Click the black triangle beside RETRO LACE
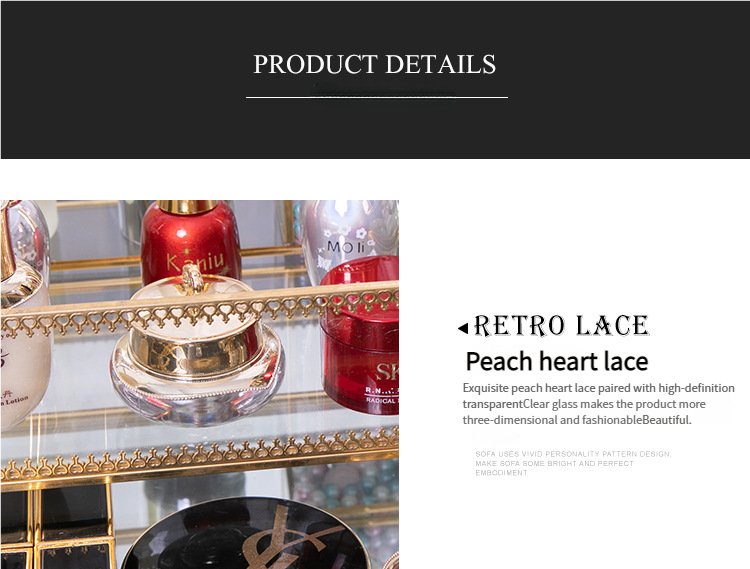 (463, 328)
